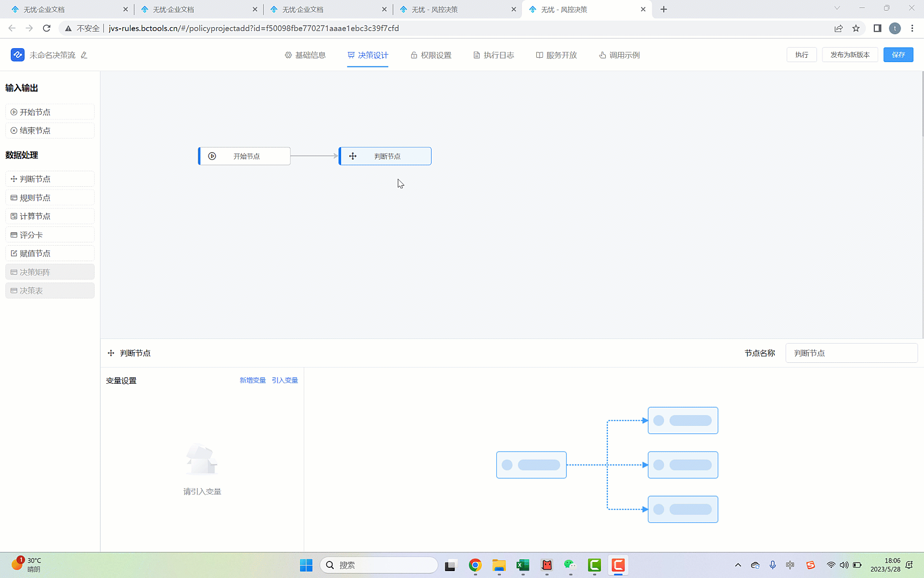Open the Chrome three-dot menu
924x578 pixels.
912,28
